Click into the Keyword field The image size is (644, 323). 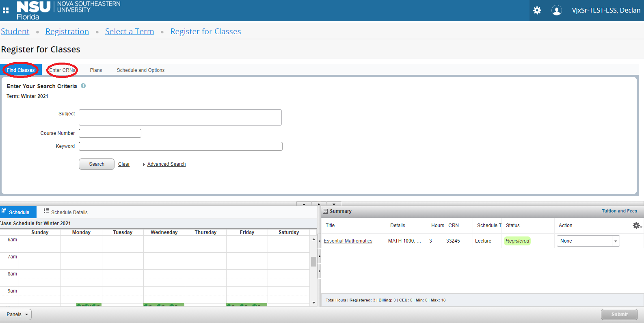pos(181,146)
